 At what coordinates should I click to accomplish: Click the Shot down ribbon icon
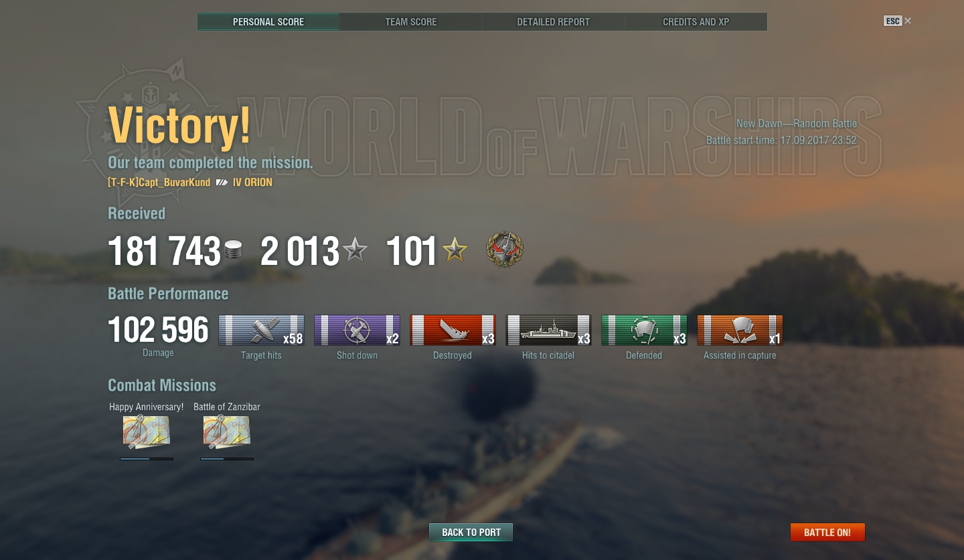[357, 331]
